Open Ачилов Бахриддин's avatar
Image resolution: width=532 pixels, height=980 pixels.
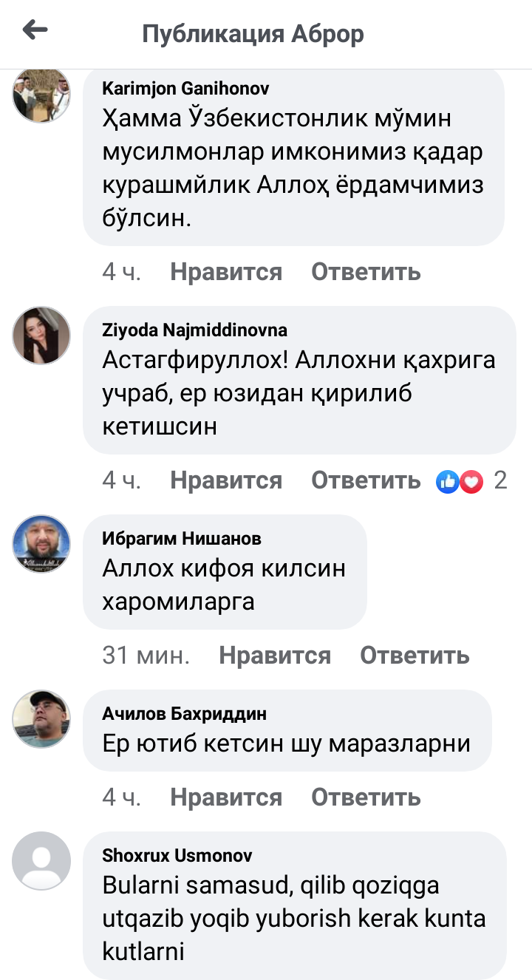coord(41,719)
